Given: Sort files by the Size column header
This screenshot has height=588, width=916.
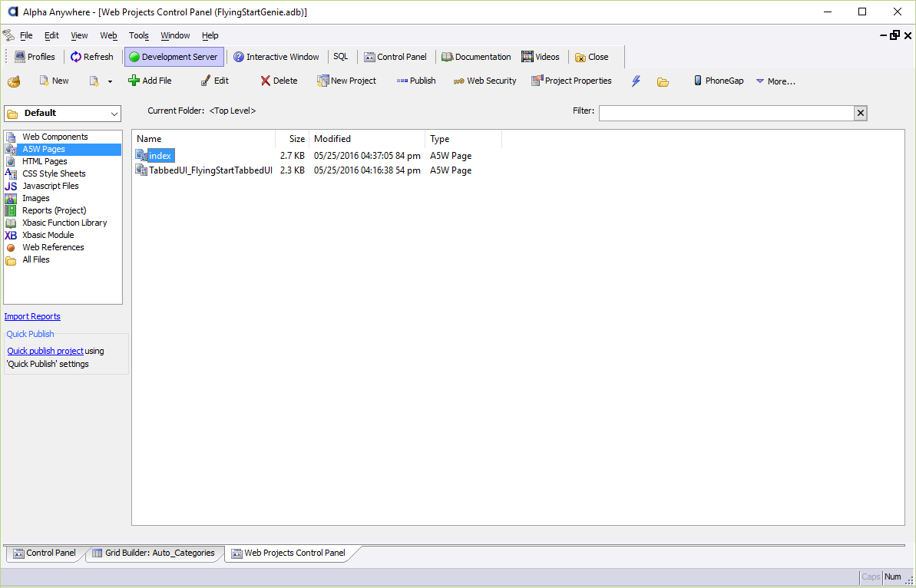Looking at the screenshot, I should pyautogui.click(x=292, y=139).
